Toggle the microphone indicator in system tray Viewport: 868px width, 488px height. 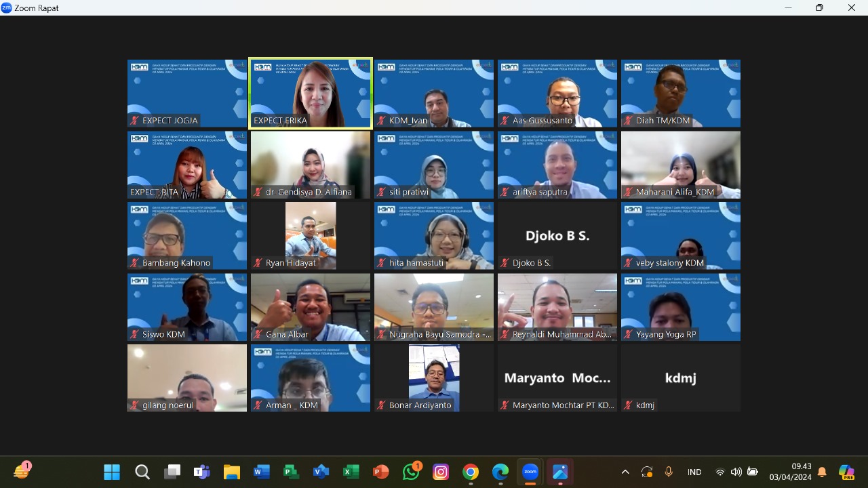coord(669,472)
